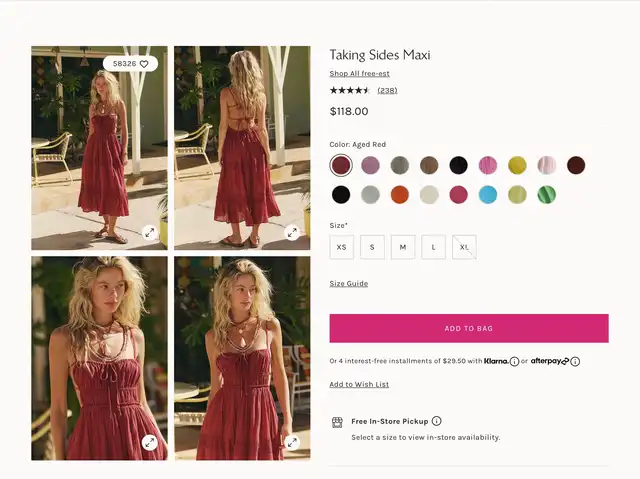Select size XS

click(342, 247)
